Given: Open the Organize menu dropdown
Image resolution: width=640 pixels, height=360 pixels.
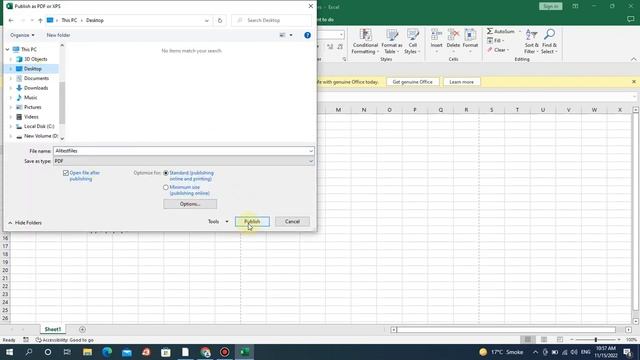Looking at the screenshot, I should [22, 36].
